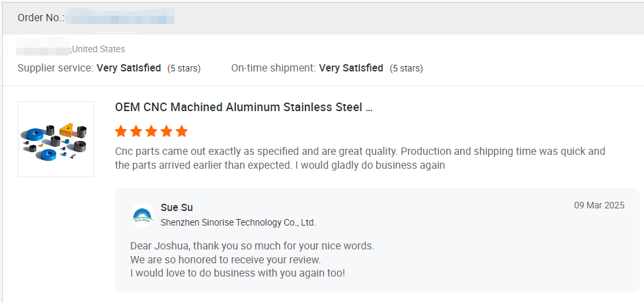Viewport: 644px width, 303px height.
Task: Click the United States country text
Action: coord(99,49)
